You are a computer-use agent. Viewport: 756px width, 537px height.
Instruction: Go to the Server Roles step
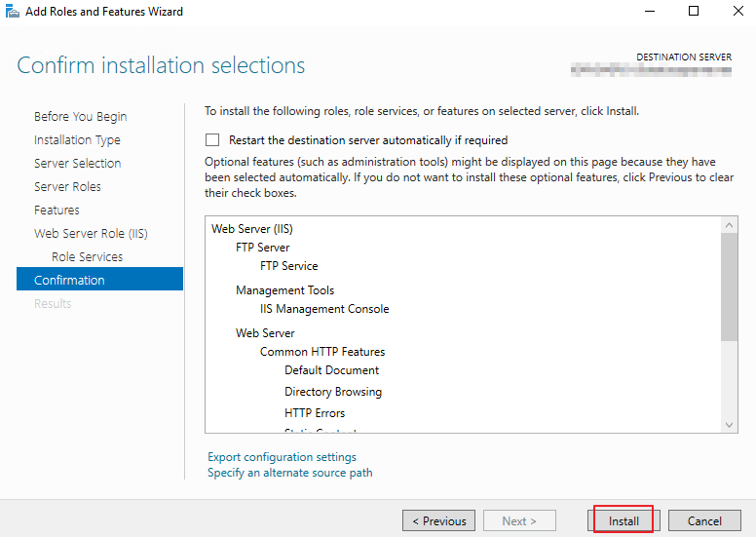pyautogui.click(x=67, y=187)
